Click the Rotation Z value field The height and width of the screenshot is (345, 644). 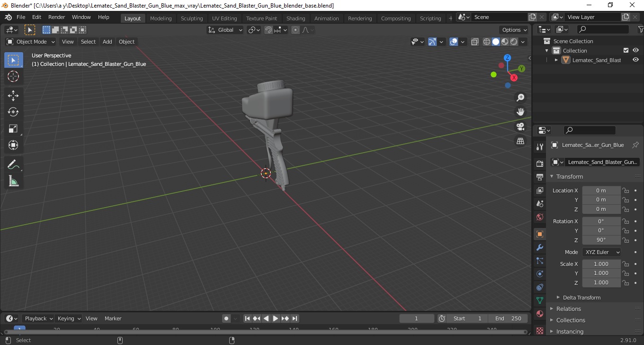(601, 240)
